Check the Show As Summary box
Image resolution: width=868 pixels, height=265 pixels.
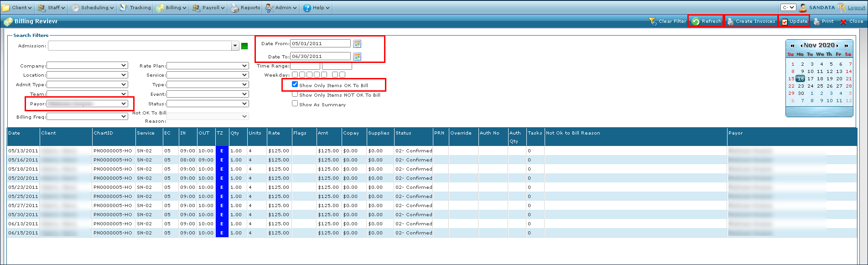click(295, 104)
